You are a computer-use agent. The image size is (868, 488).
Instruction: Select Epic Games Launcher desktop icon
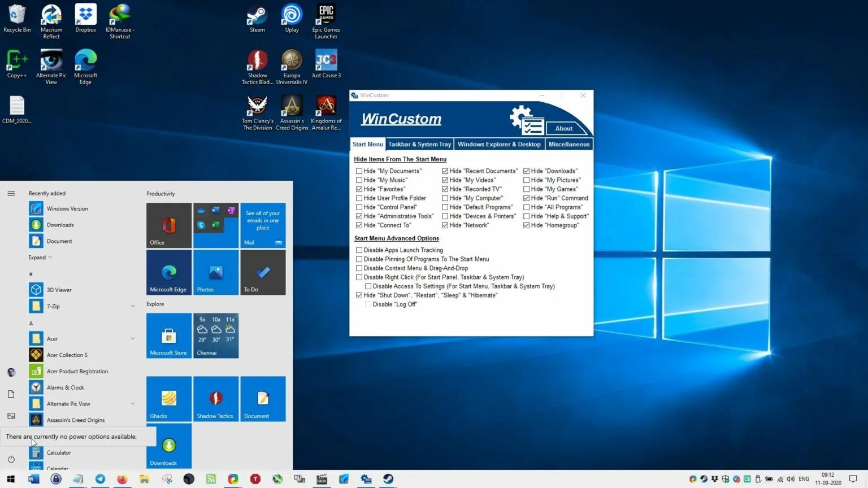(326, 21)
